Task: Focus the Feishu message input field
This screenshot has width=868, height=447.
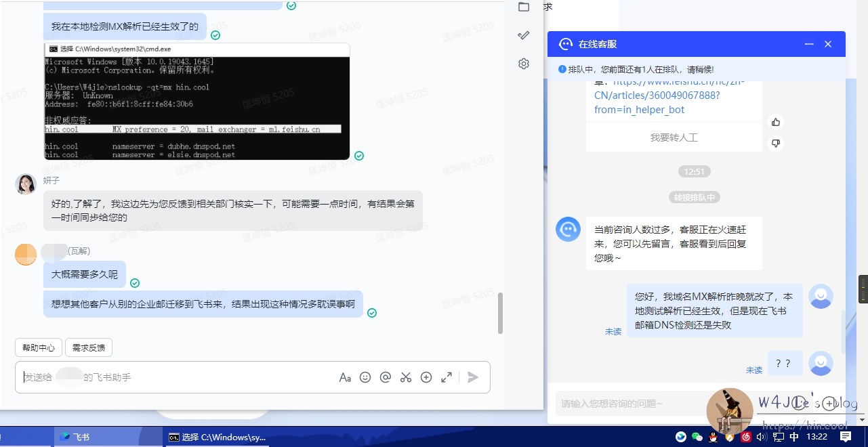Action: pyautogui.click(x=176, y=377)
